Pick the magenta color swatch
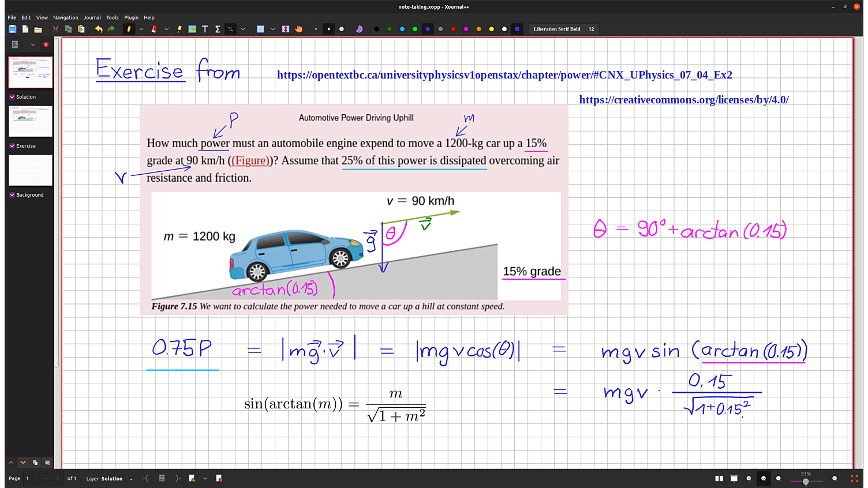This screenshot has height=488, width=868. [x=466, y=29]
